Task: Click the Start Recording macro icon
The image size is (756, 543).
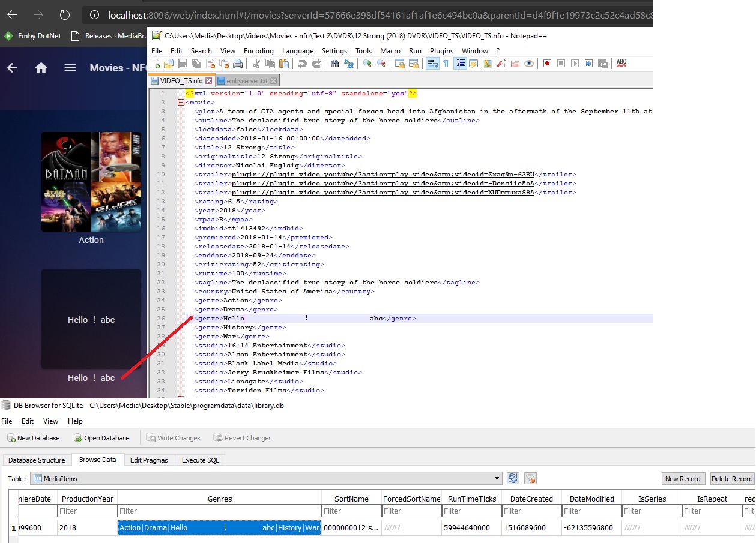Action: point(548,64)
